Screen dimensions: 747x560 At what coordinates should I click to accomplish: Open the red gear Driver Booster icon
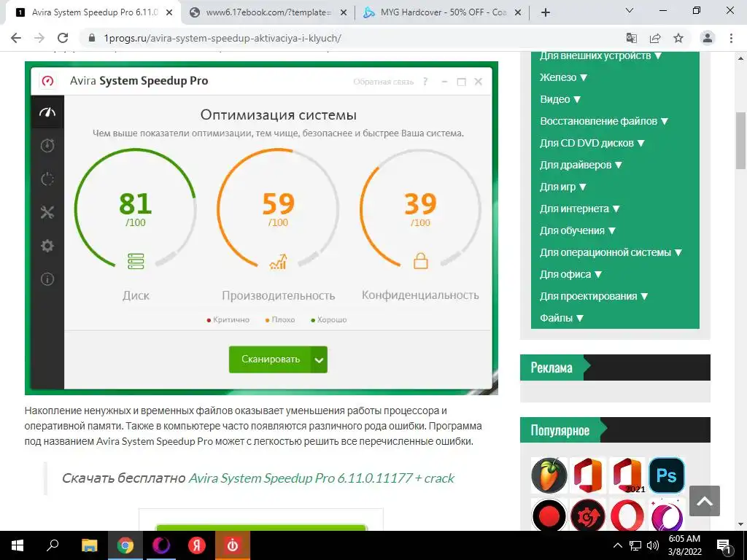click(x=588, y=515)
